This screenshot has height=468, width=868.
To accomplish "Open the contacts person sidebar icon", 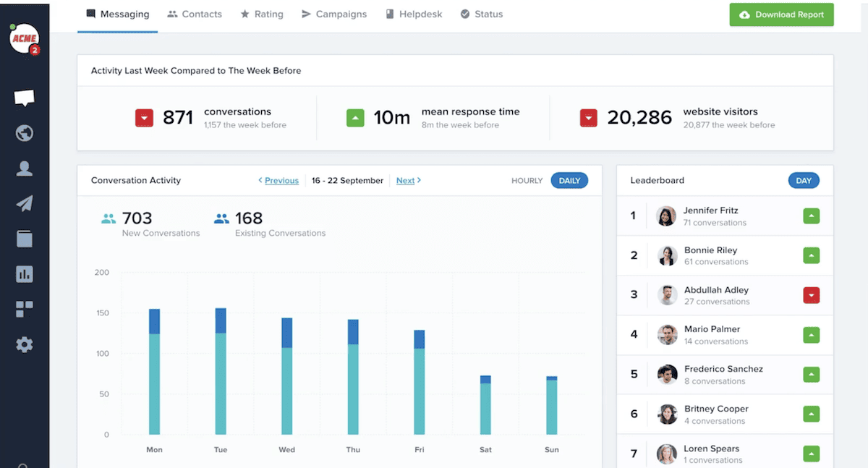I will [x=25, y=169].
